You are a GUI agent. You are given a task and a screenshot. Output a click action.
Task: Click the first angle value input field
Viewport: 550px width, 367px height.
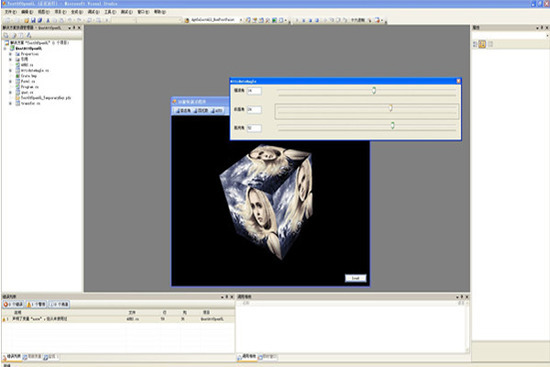tap(254, 91)
